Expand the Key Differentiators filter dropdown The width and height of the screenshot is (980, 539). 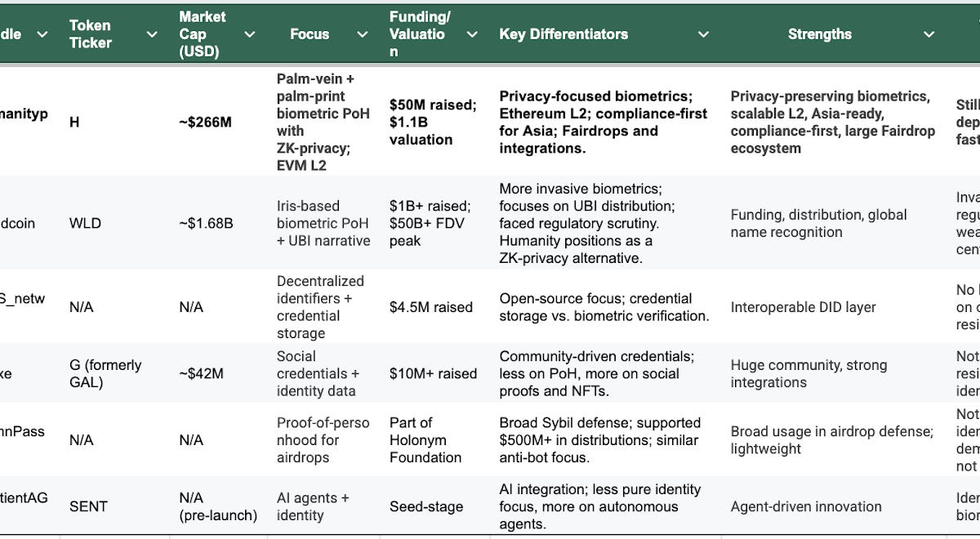pos(704,34)
